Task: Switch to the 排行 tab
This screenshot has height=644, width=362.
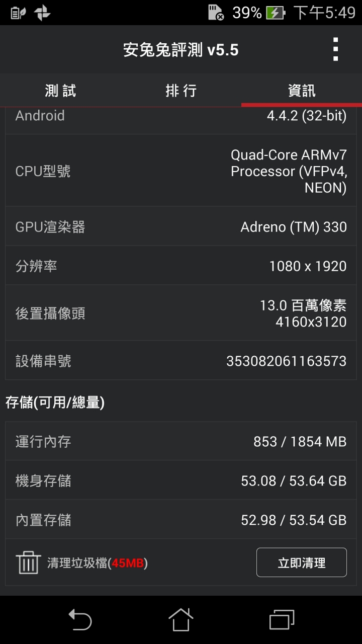Action: point(181,91)
